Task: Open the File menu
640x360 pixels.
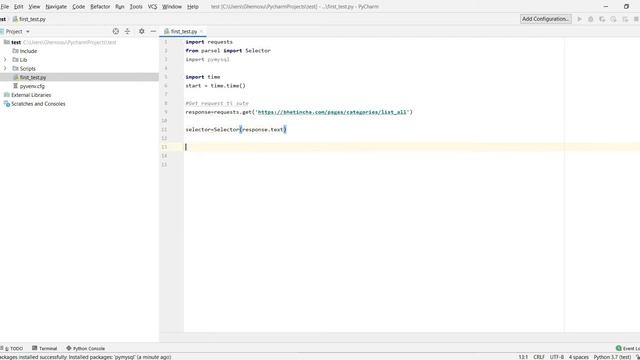Action: (5, 7)
